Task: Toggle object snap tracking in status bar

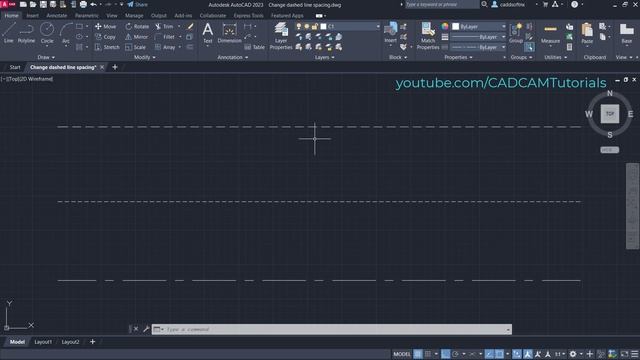Action: (489, 354)
